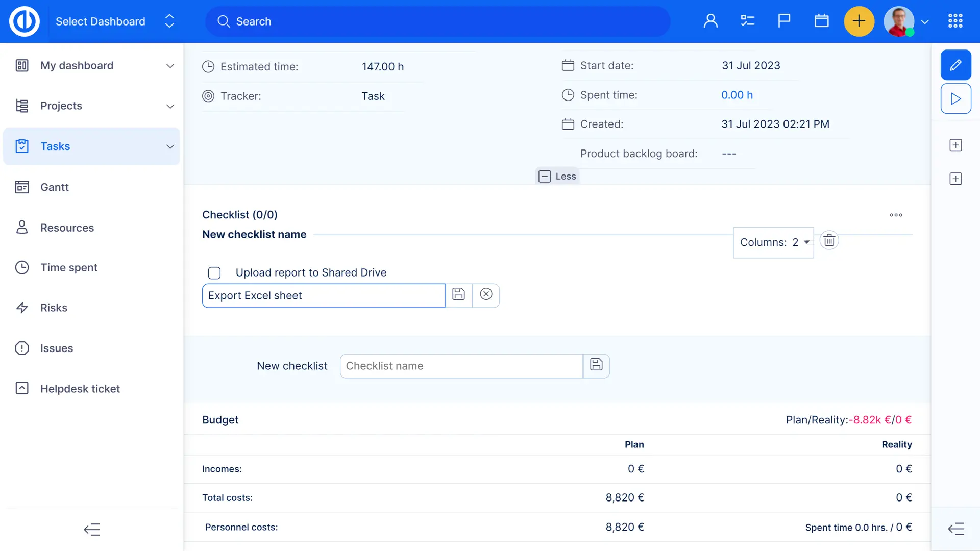The image size is (980, 551).
Task: Start the timer play button
Action: [x=955, y=98]
